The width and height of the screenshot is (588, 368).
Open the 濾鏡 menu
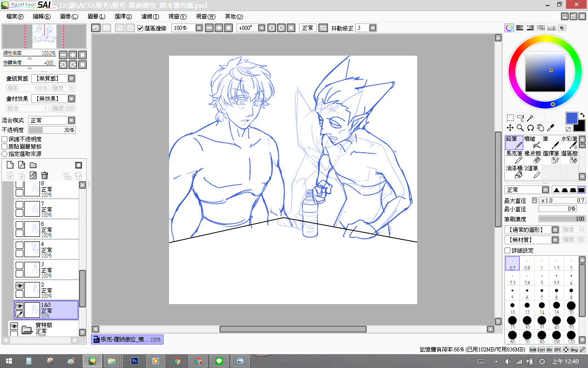click(x=150, y=17)
